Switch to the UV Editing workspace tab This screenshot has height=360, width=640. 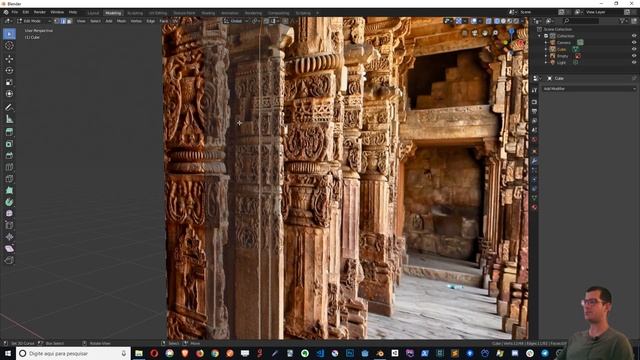tap(158, 13)
